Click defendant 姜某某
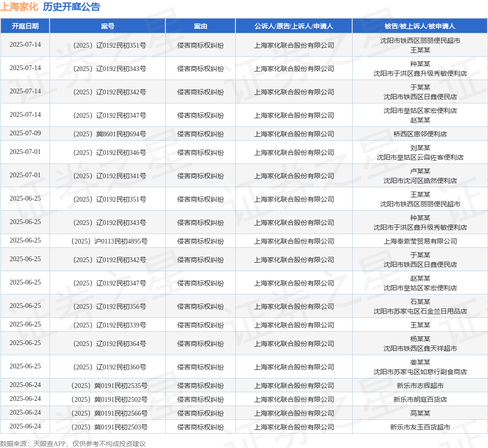This screenshot has width=488, height=448. point(420,362)
